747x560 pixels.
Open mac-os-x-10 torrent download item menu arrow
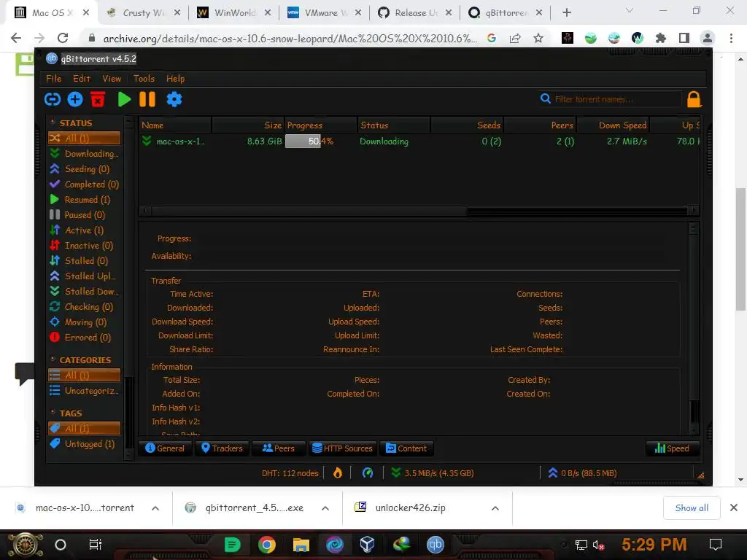[155, 508]
